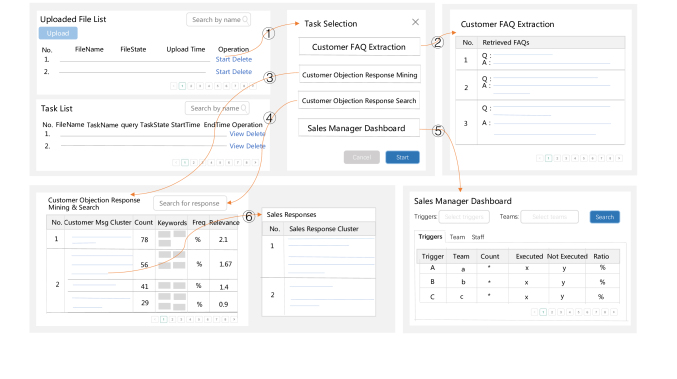Click Delete link for second uploaded file
The height and width of the screenshot is (379, 677).
(242, 72)
